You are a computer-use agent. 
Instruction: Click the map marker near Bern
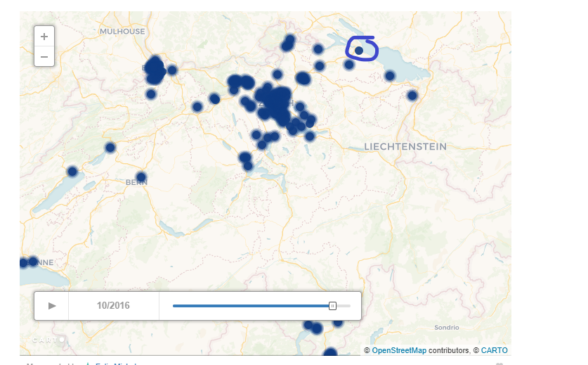[141, 177]
